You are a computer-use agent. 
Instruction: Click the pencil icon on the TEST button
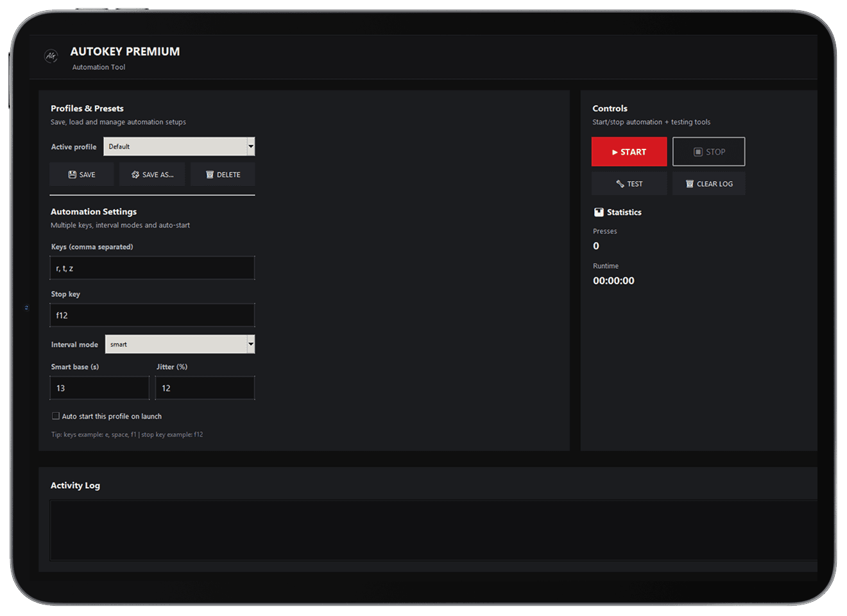click(x=619, y=184)
